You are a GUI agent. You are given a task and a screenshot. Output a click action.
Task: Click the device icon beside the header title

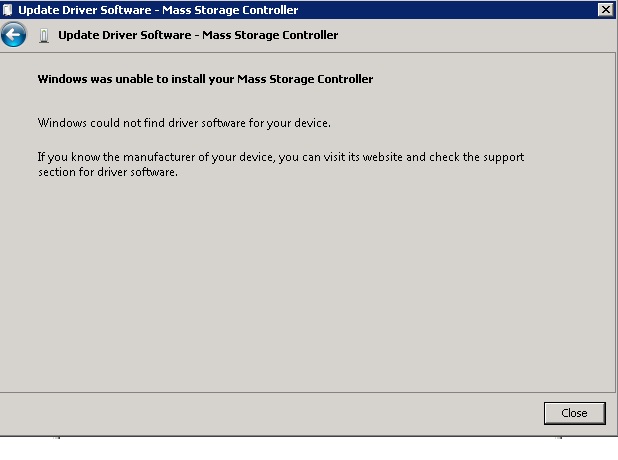44,35
